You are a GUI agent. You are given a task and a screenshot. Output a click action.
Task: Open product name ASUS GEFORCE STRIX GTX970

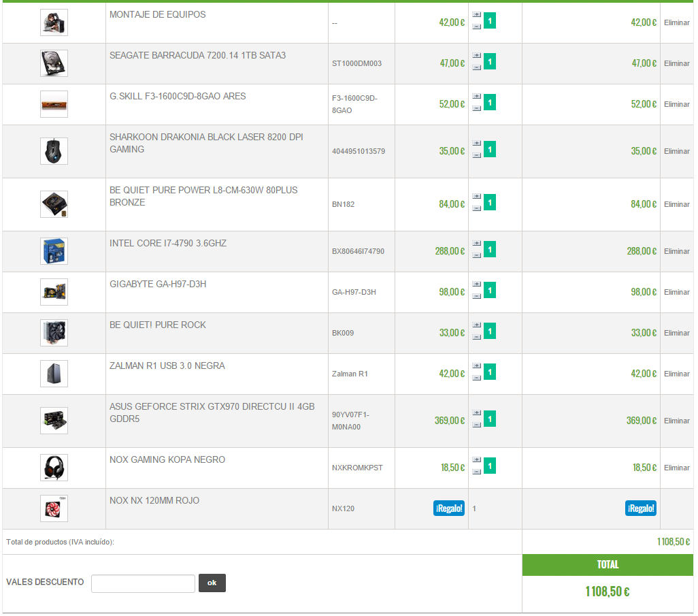[x=212, y=412]
